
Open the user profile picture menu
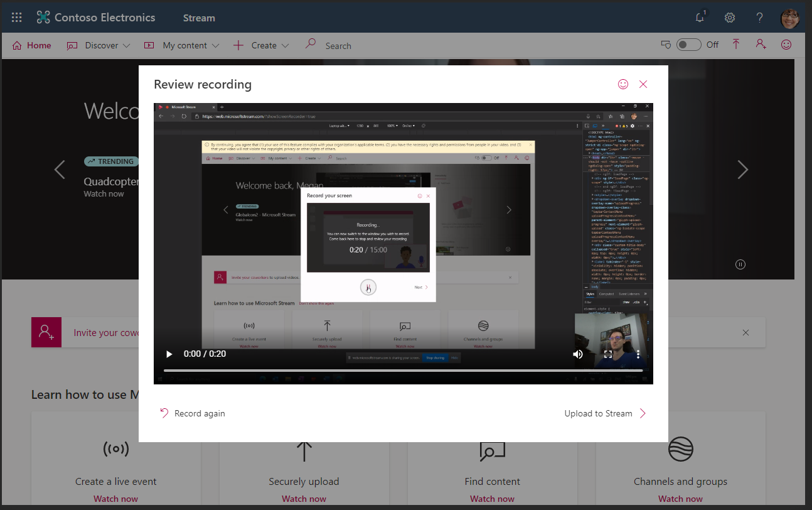(790, 18)
